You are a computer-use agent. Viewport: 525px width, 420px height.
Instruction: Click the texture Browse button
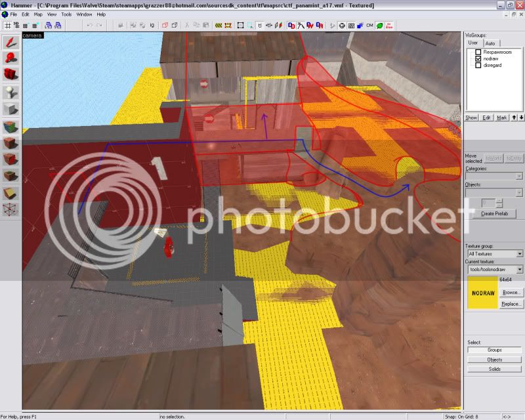tap(511, 293)
